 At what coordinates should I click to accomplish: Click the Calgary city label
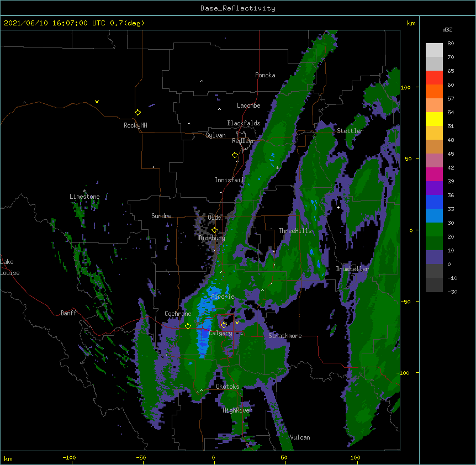pyautogui.click(x=221, y=333)
